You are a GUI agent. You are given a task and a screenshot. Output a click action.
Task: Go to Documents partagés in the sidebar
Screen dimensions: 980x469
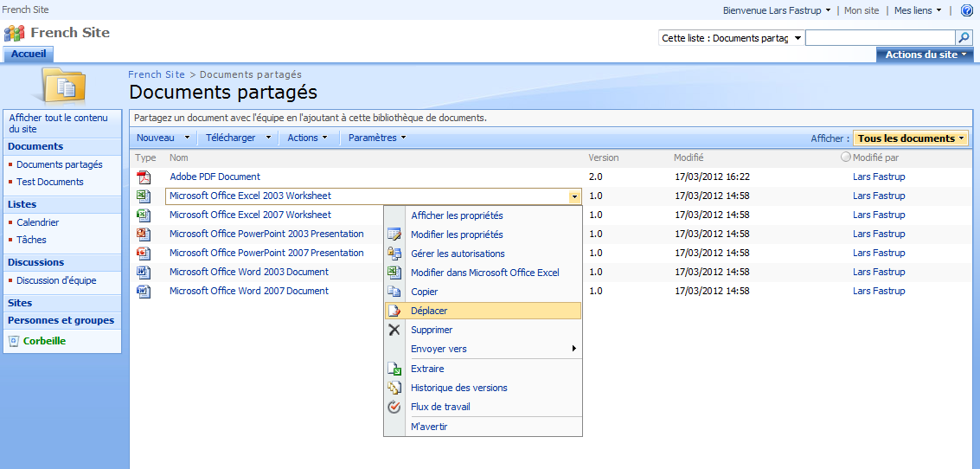[x=60, y=164]
